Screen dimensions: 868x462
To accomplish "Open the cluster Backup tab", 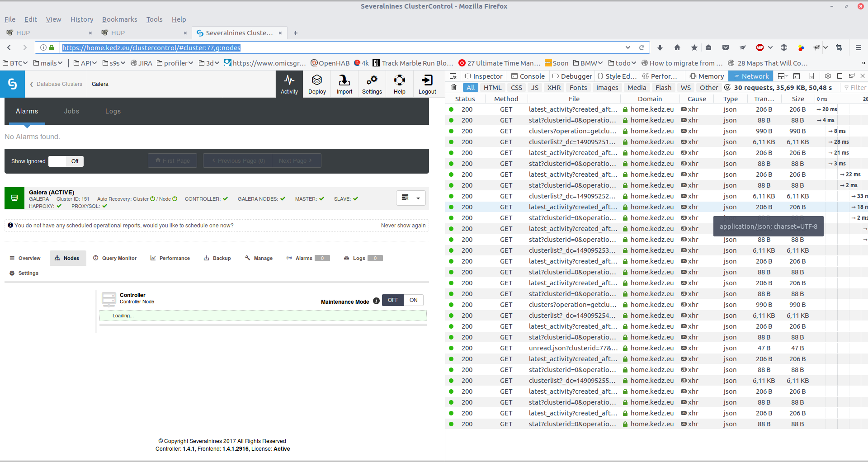I will (217, 258).
